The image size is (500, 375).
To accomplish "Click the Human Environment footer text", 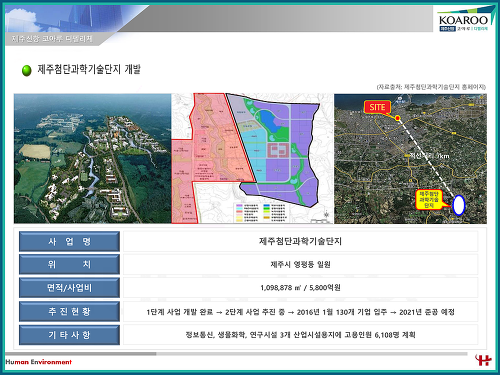I will click(x=39, y=362).
